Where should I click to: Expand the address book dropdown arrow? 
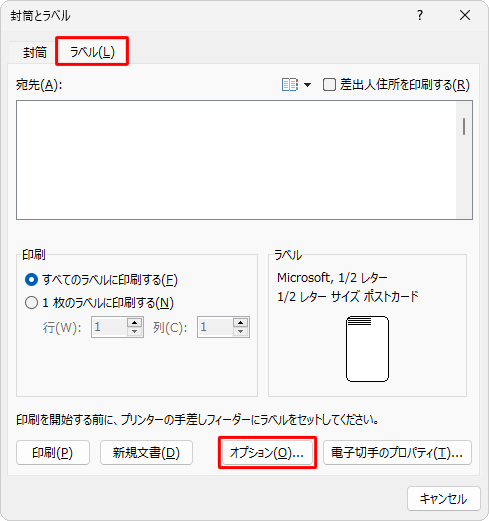(x=307, y=85)
